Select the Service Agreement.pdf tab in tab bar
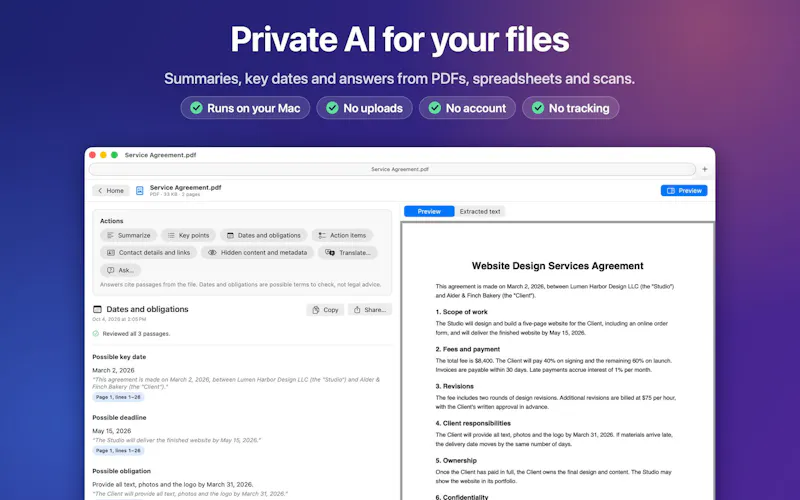This screenshot has height=500, width=800. pyautogui.click(x=392, y=169)
